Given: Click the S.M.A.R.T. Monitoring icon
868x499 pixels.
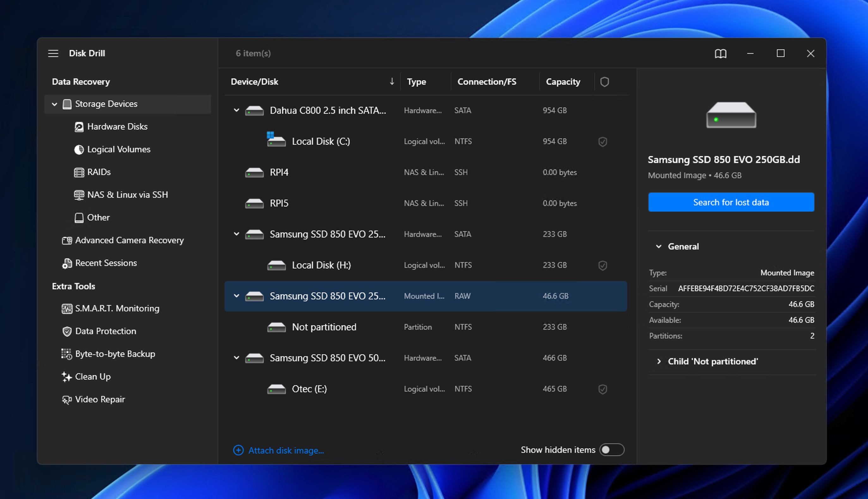Looking at the screenshot, I should coord(67,309).
